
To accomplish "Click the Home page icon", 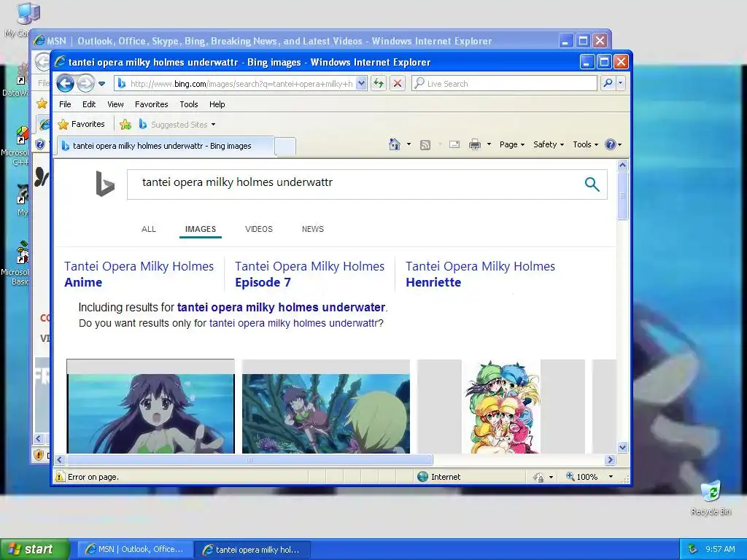I will click(x=395, y=144).
